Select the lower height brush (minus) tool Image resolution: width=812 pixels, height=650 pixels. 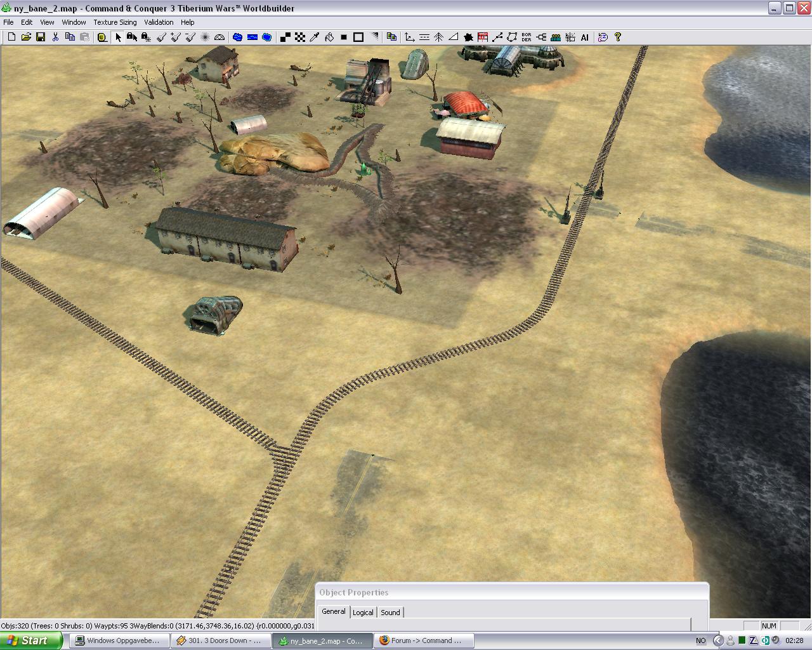pyautogui.click(x=190, y=37)
